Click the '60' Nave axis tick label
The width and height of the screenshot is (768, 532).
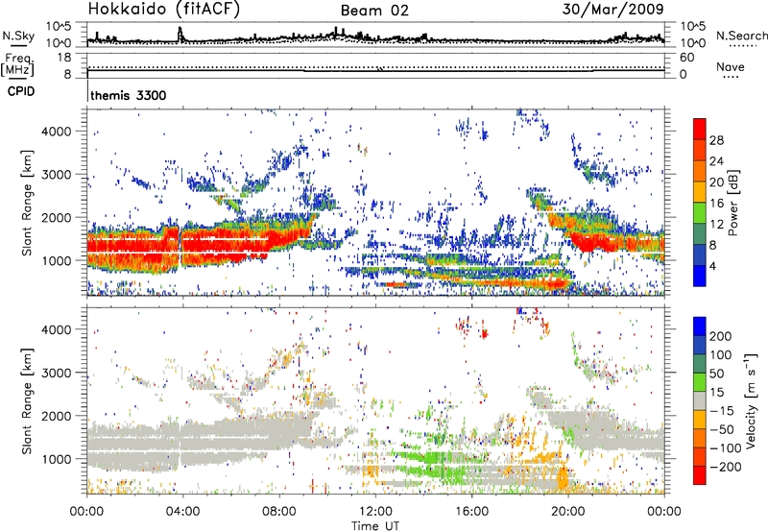[x=686, y=58]
